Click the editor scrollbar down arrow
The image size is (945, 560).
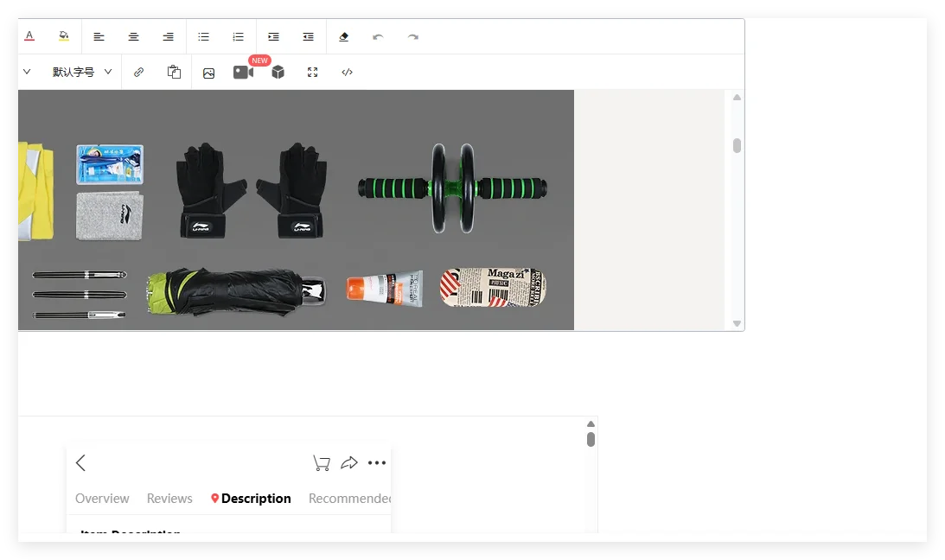click(737, 323)
